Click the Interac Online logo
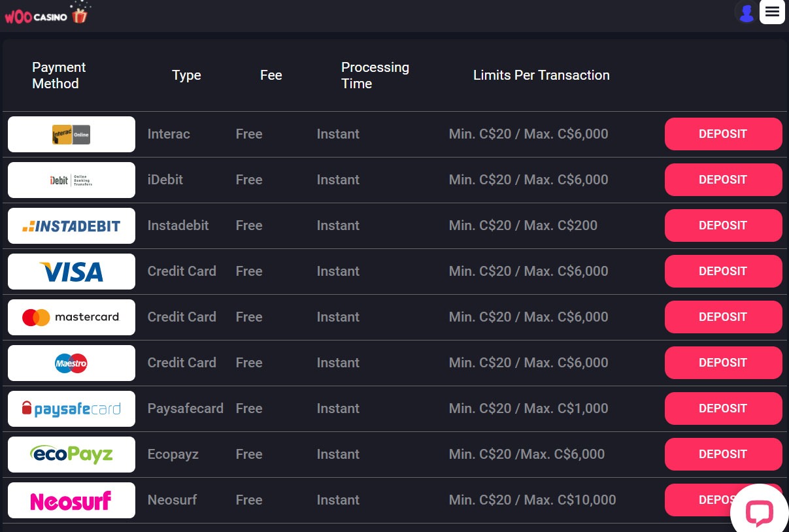Image resolution: width=789 pixels, height=532 pixels. click(x=71, y=135)
